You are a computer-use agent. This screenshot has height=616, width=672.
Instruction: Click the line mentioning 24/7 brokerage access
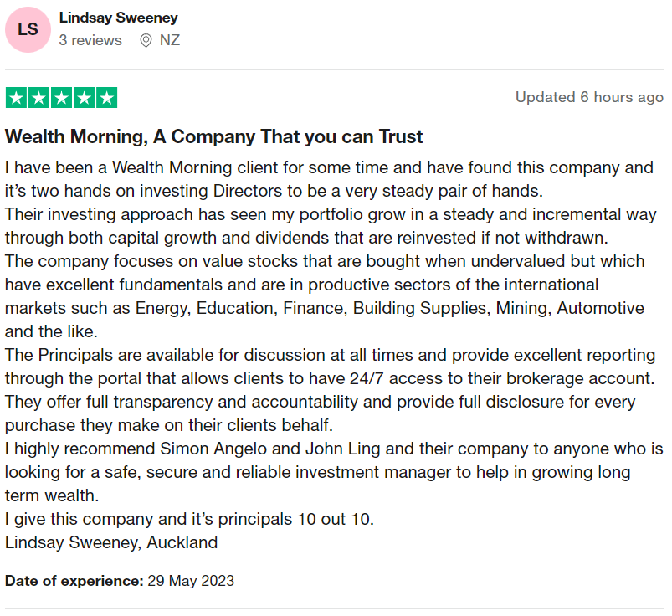pyautogui.click(x=330, y=378)
